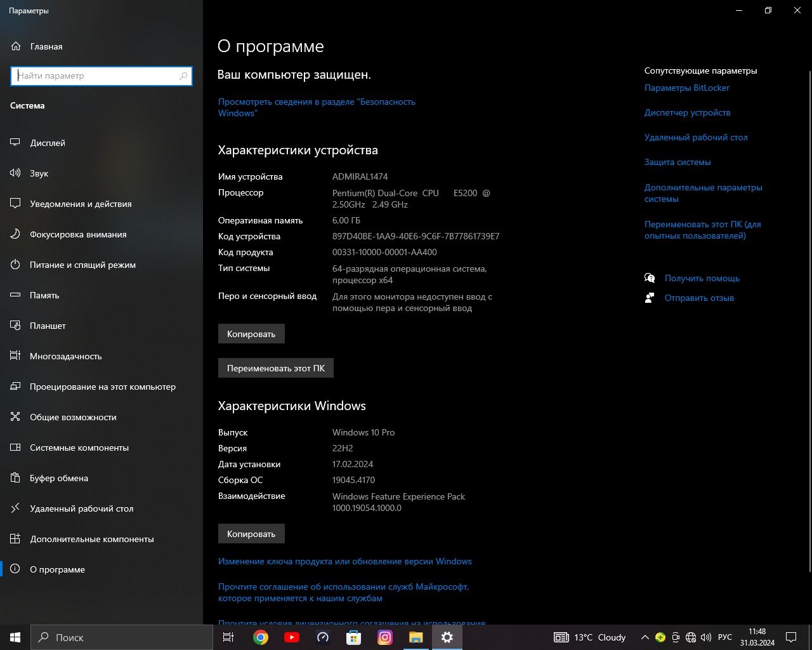This screenshot has height=650, width=812.
Task: Open Защита системы link
Action: pos(678,162)
